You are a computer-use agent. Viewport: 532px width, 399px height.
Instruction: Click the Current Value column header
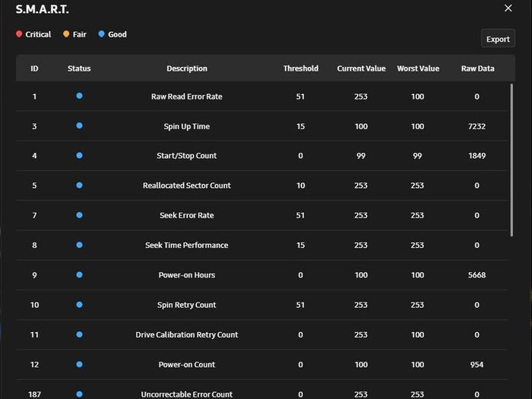coord(361,68)
